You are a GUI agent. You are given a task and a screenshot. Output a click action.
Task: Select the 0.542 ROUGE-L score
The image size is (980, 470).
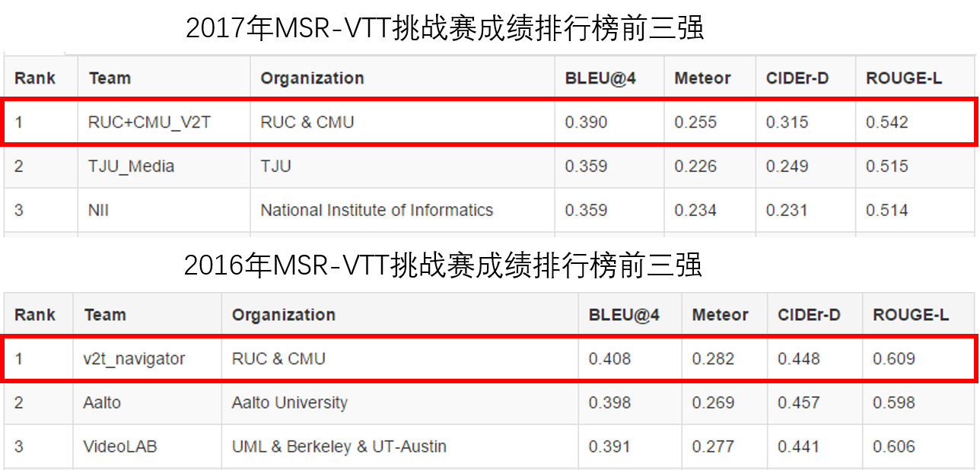(887, 122)
